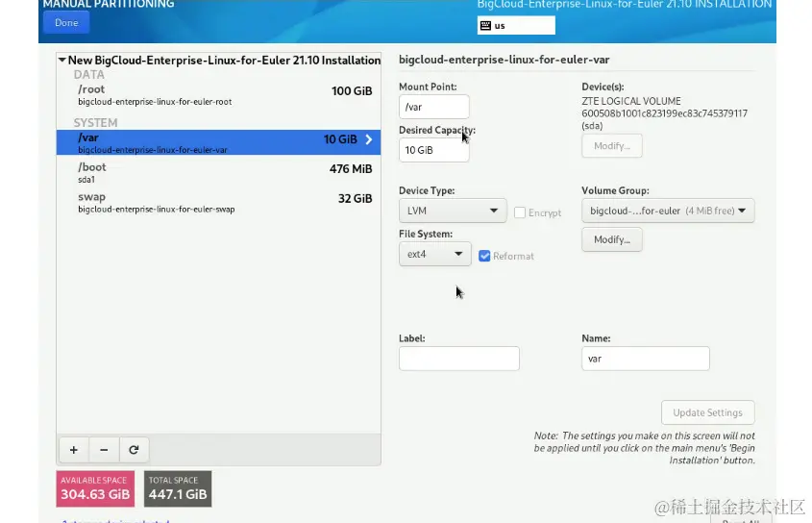The image size is (812, 523).
Task: Toggle the Reformat checkbox
Action: [484, 256]
